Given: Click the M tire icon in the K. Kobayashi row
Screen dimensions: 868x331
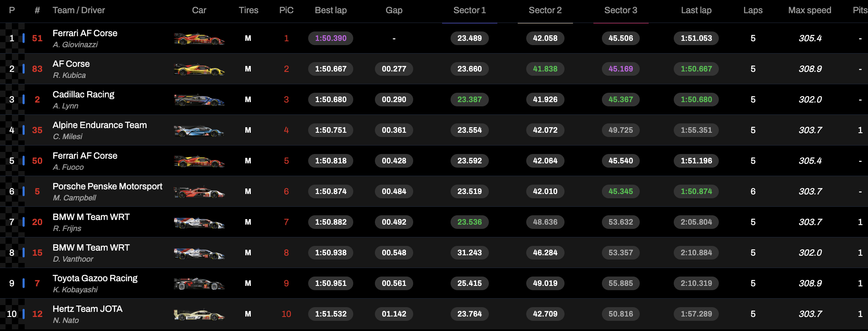Looking at the screenshot, I should pyautogui.click(x=248, y=283).
